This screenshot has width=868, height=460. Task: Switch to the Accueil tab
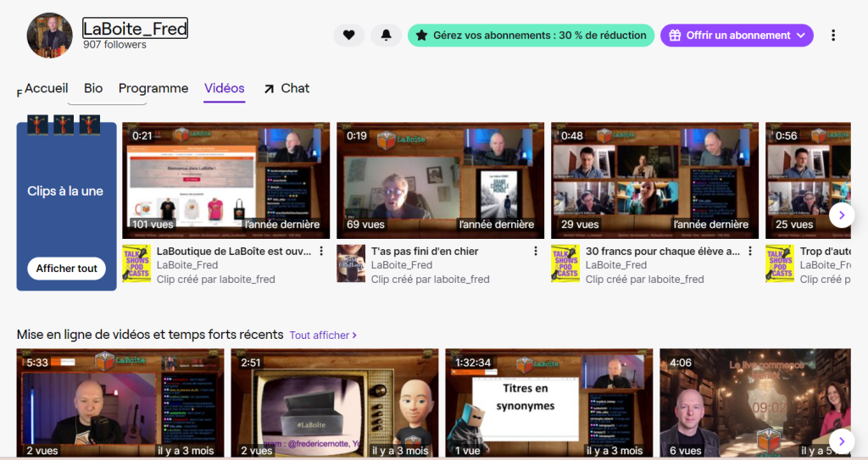click(x=46, y=88)
